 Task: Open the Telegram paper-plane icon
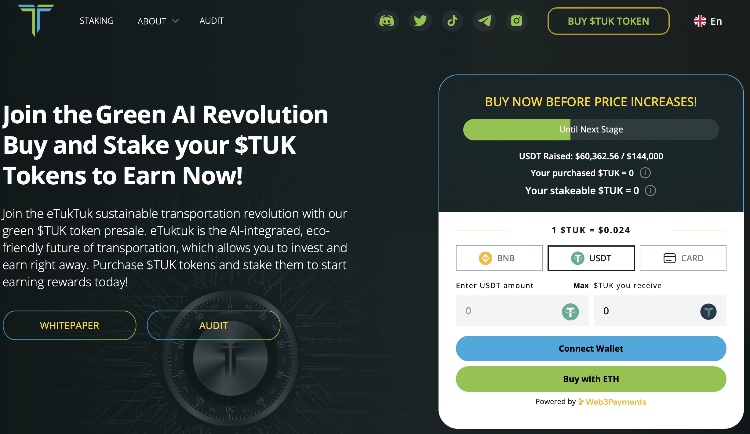pyautogui.click(x=485, y=21)
